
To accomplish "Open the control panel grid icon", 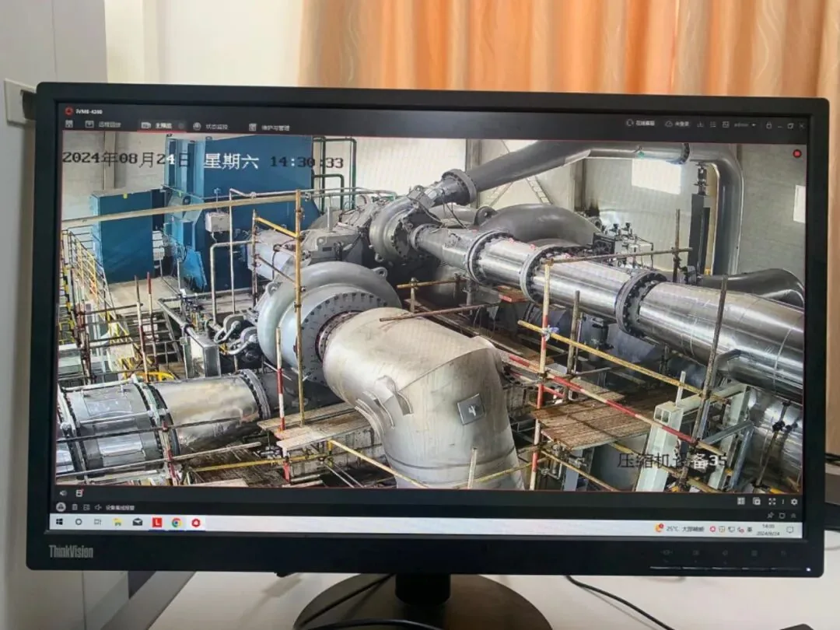I will point(68,124).
